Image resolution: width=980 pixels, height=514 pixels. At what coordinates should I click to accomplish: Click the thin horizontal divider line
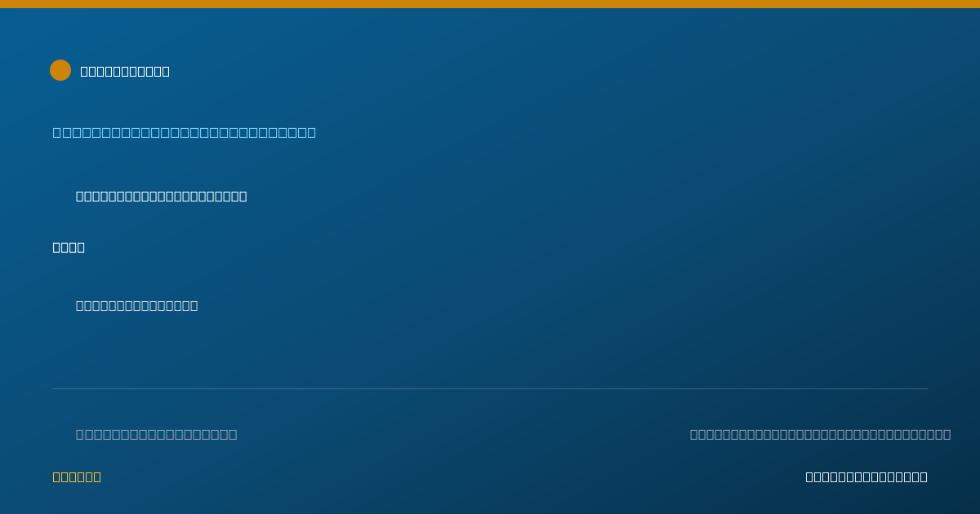[x=490, y=388]
